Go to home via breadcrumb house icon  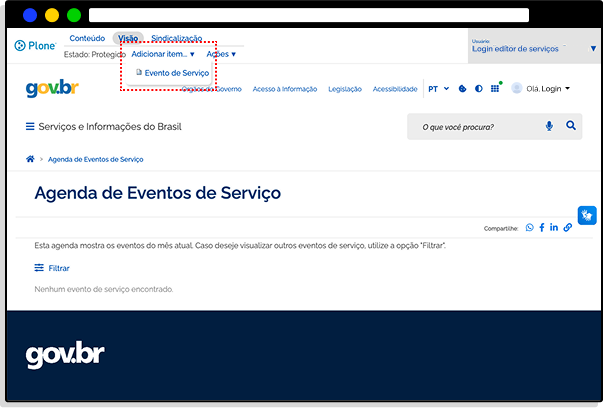tap(30, 159)
